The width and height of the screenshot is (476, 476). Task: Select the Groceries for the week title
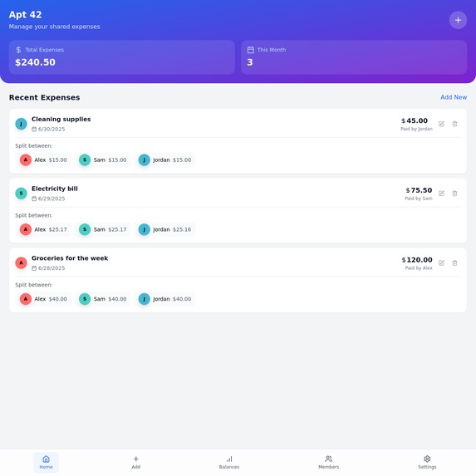pos(70,258)
